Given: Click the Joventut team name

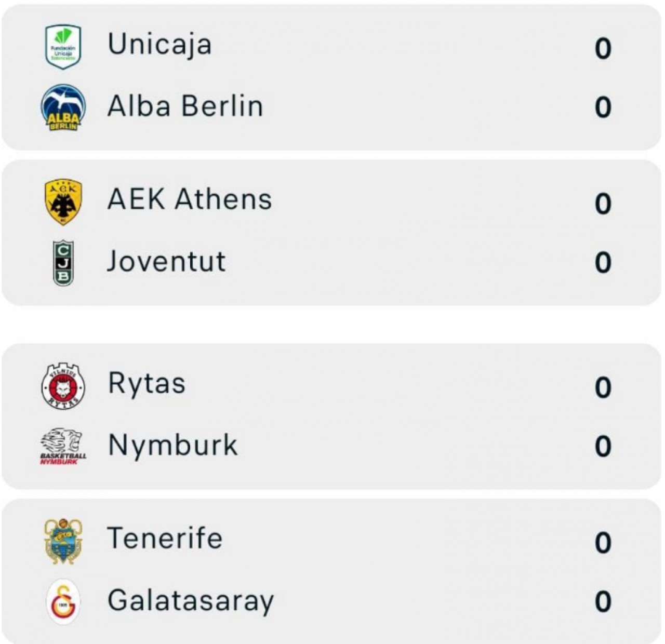Looking at the screenshot, I should [166, 261].
